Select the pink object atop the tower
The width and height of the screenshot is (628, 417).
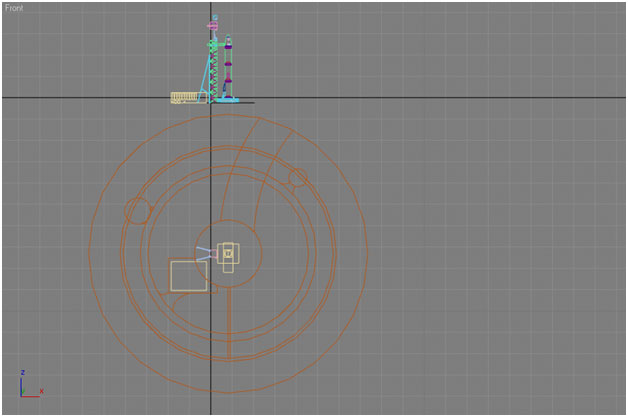coord(212,25)
